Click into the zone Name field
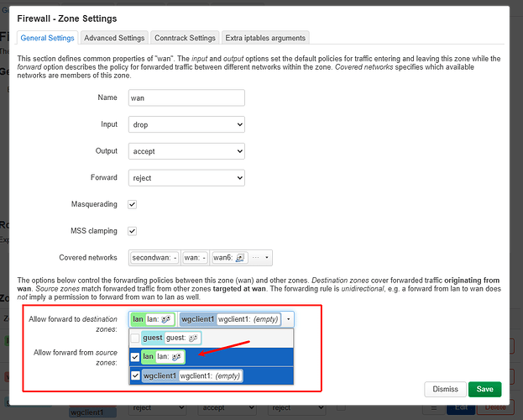This screenshot has height=420, width=523. coord(186,97)
